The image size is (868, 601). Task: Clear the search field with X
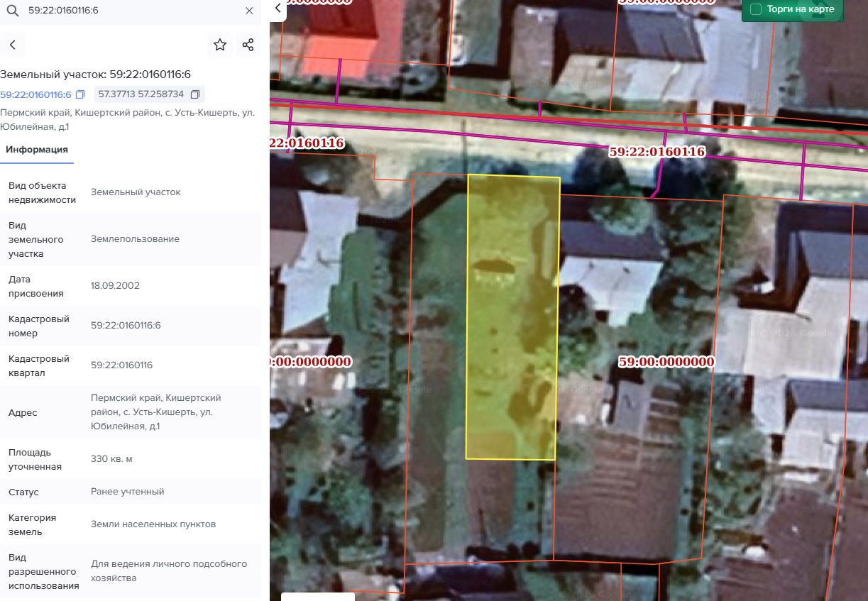click(249, 11)
